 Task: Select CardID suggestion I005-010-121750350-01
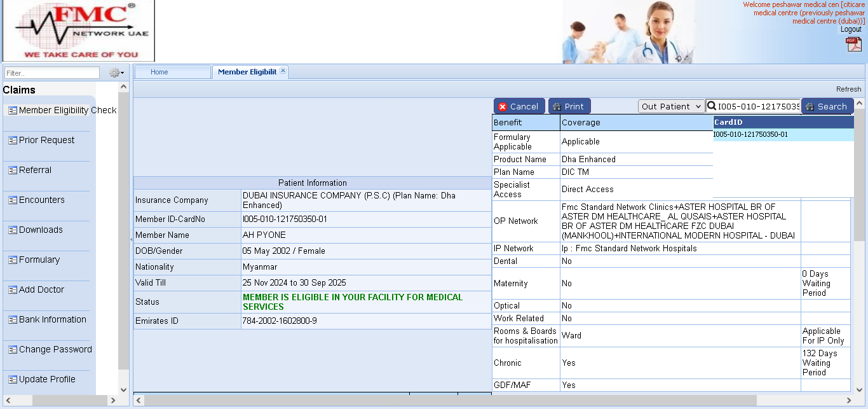point(750,135)
